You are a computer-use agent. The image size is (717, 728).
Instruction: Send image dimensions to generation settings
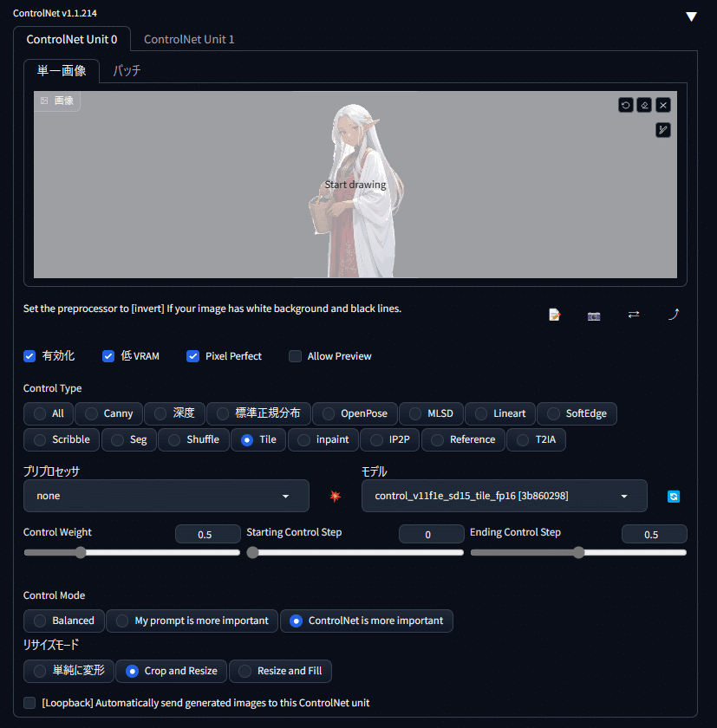click(674, 315)
